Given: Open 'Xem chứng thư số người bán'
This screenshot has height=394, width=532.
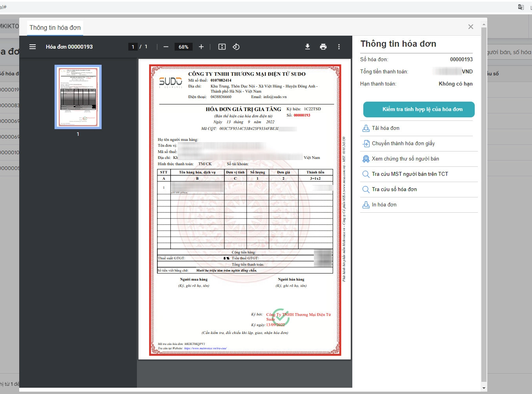Looking at the screenshot, I should [405, 159].
